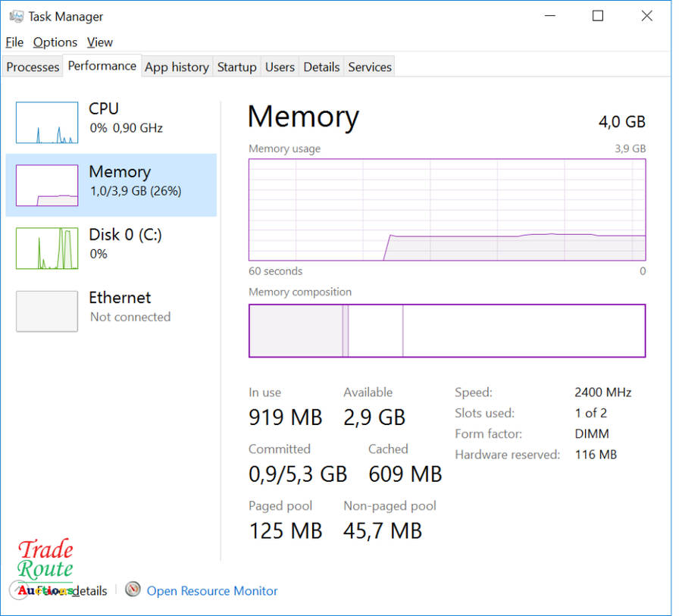Go to the App history tab
682x616 pixels.
[177, 67]
